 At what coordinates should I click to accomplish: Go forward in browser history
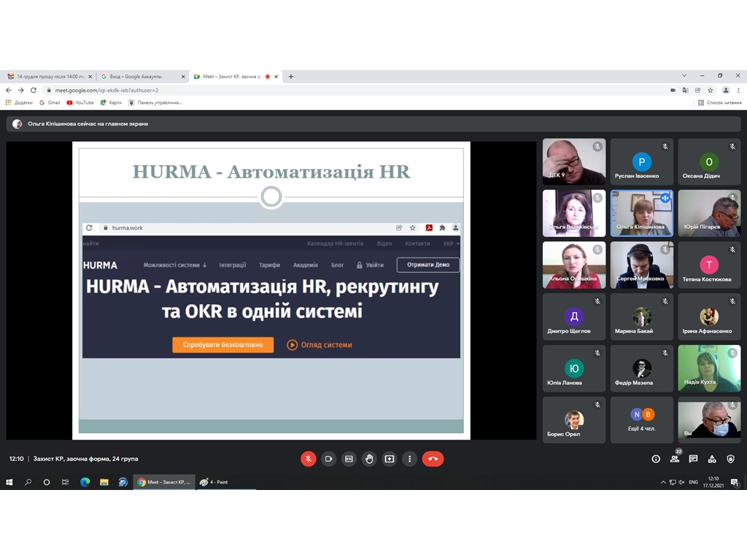pyautogui.click(x=21, y=90)
